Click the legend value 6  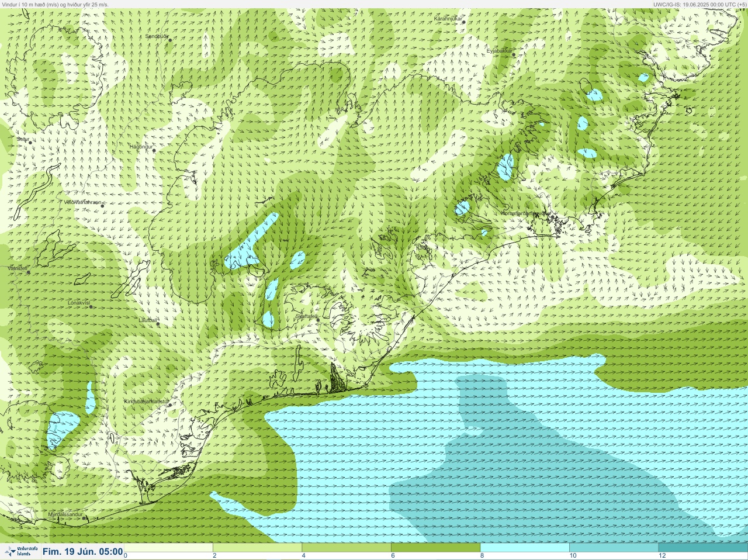tap(393, 555)
